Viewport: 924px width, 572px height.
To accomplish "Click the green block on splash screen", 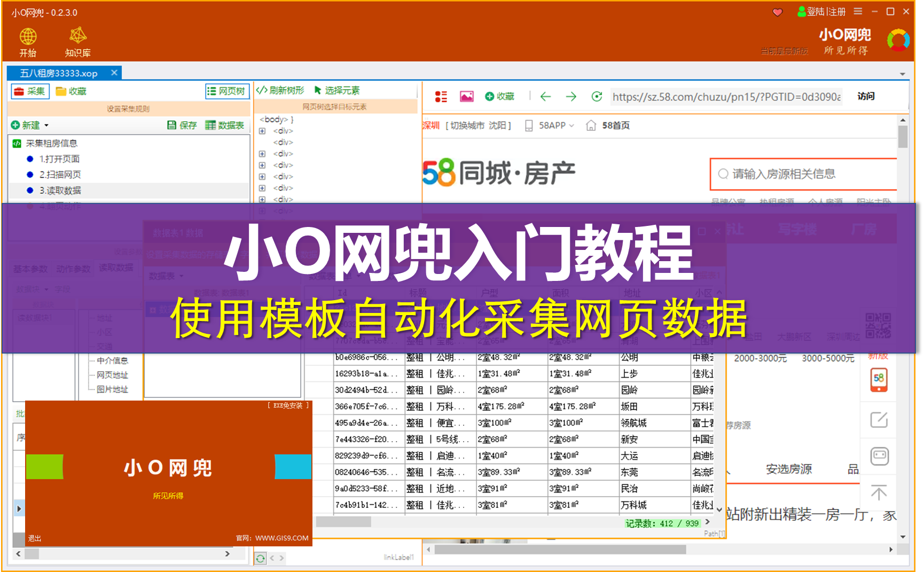I will point(44,467).
